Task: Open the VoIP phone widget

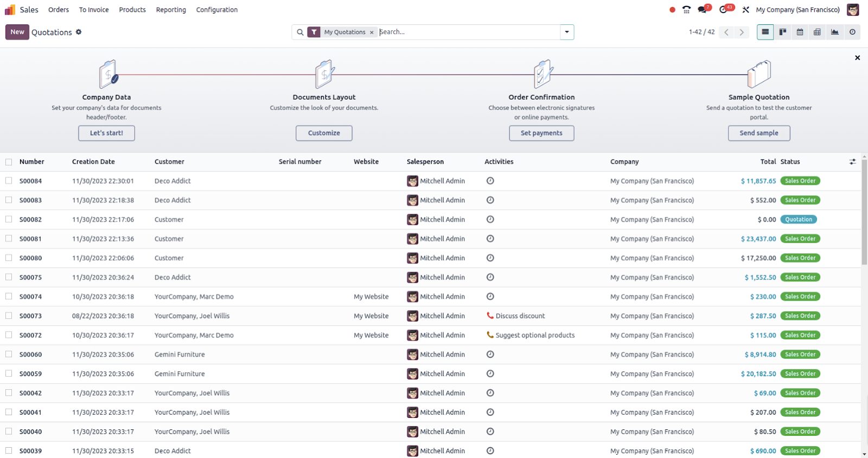Action: tap(686, 10)
